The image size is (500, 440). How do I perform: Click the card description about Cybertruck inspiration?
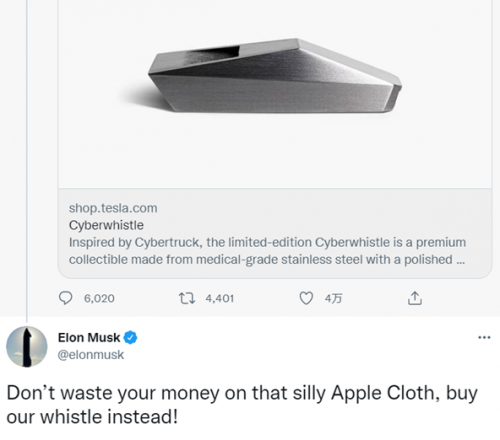click(x=267, y=251)
